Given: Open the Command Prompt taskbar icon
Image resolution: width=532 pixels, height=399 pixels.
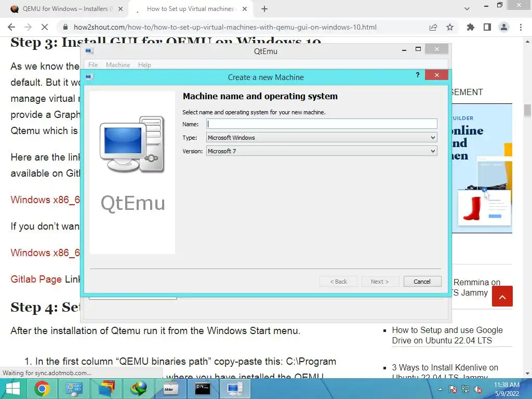Looking at the screenshot, I should [203, 389].
